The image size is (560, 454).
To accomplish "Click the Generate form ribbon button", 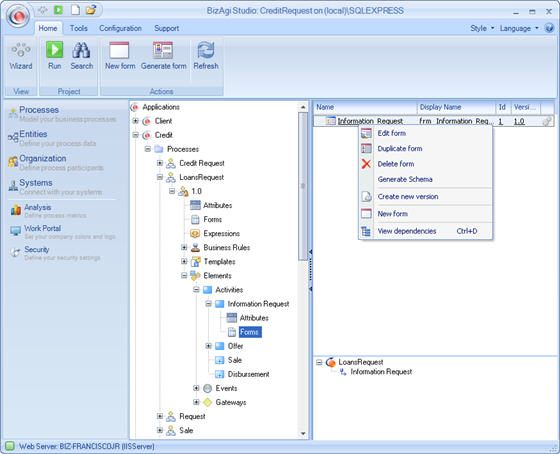I will [x=164, y=56].
